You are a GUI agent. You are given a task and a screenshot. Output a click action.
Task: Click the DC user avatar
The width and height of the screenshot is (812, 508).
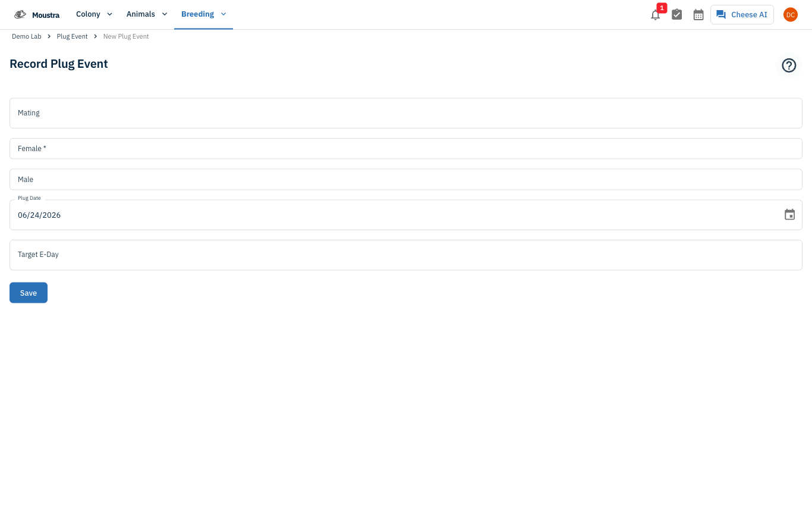790,14
